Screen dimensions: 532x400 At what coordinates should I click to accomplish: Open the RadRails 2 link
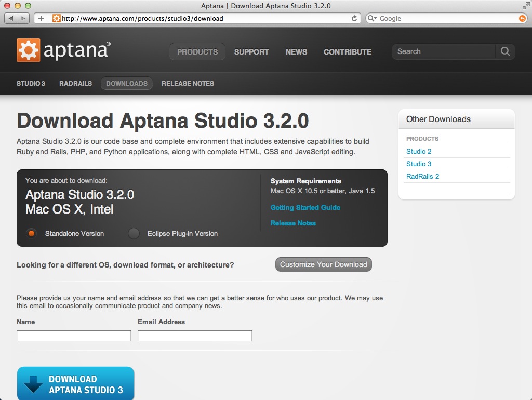point(423,177)
